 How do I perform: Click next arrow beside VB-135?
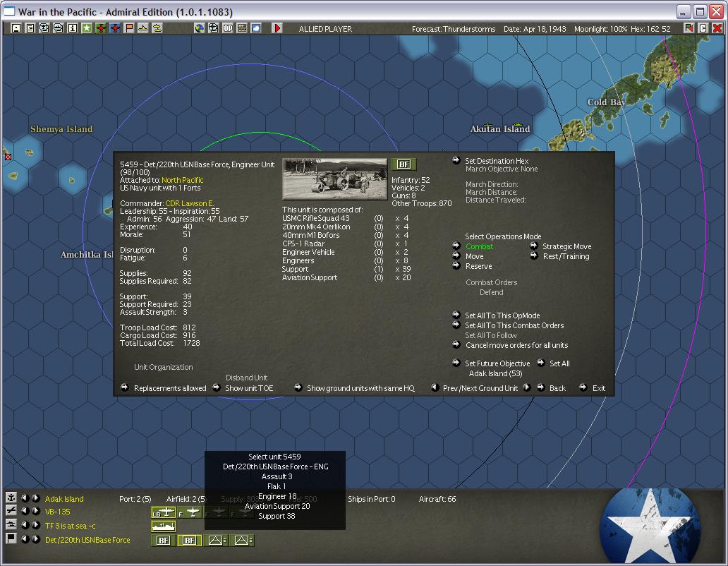point(36,511)
